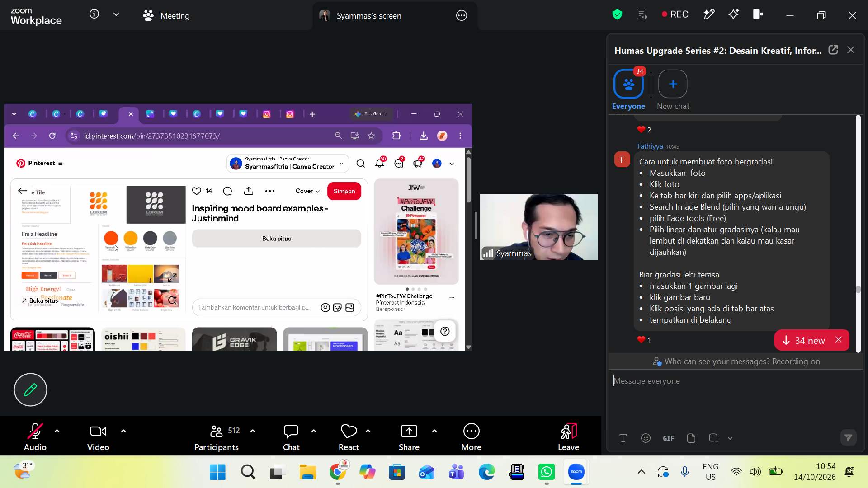
Task: Open the GIF picker in chat
Action: click(x=668, y=438)
